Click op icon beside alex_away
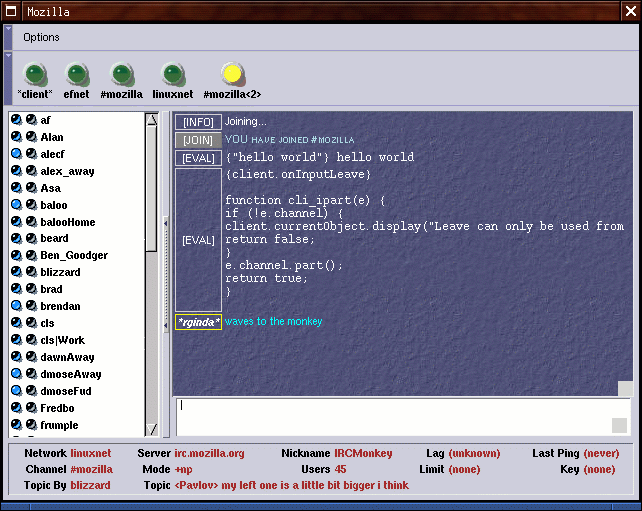Screen dimensions: 642x511 click(16, 170)
